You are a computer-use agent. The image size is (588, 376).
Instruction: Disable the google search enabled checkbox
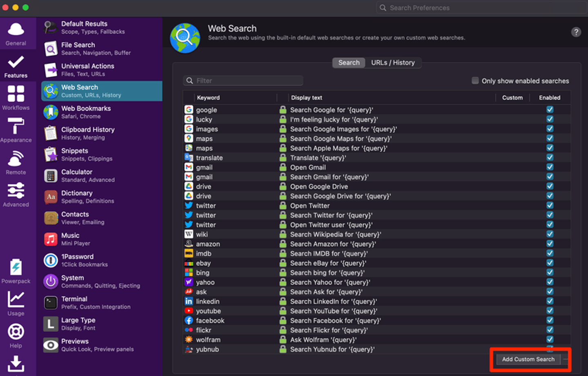point(550,110)
